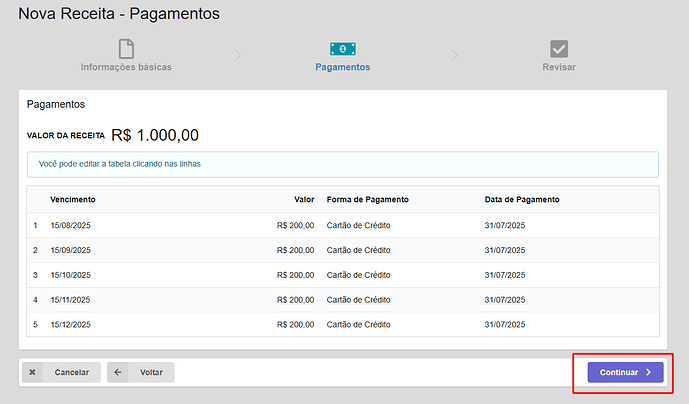Click the Data de Pagamento column header

[x=521, y=199]
